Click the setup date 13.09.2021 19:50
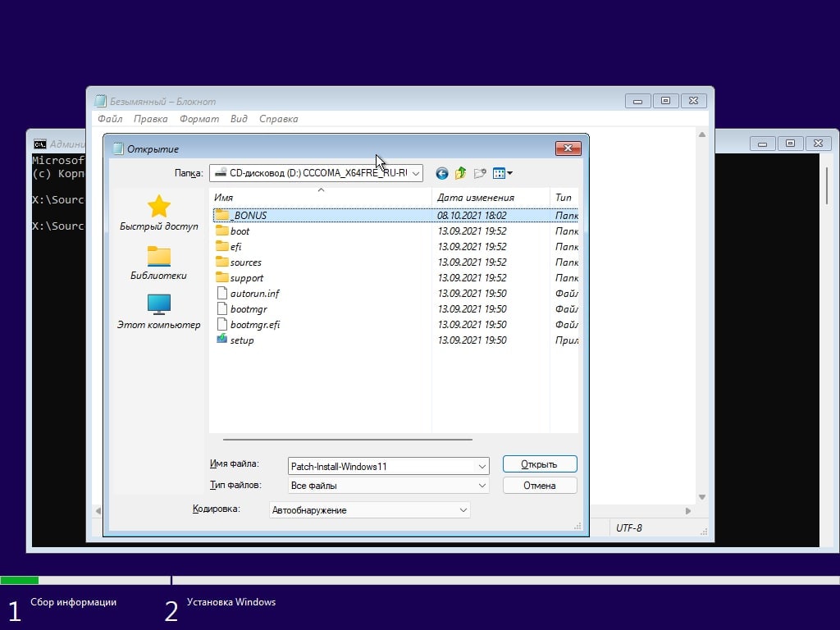This screenshot has width=840, height=630. [472, 340]
